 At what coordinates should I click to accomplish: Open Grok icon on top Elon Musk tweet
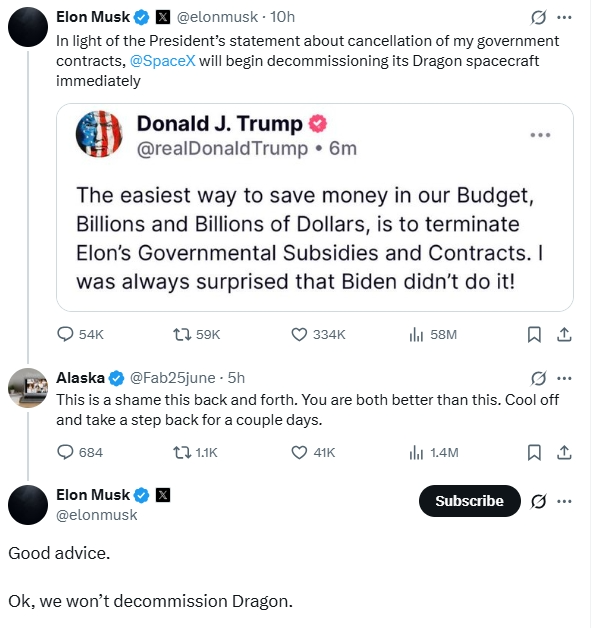click(x=538, y=17)
